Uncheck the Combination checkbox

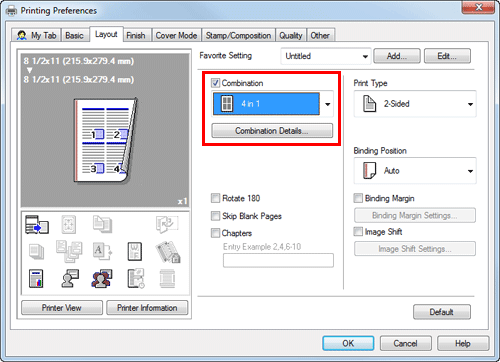(215, 83)
